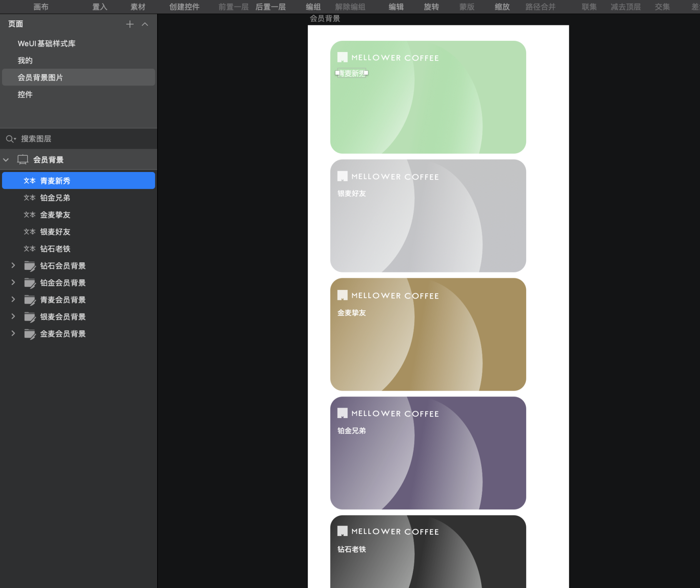Select the 铂金兄弟 text layer
The width and height of the screenshot is (700, 588).
click(78, 198)
